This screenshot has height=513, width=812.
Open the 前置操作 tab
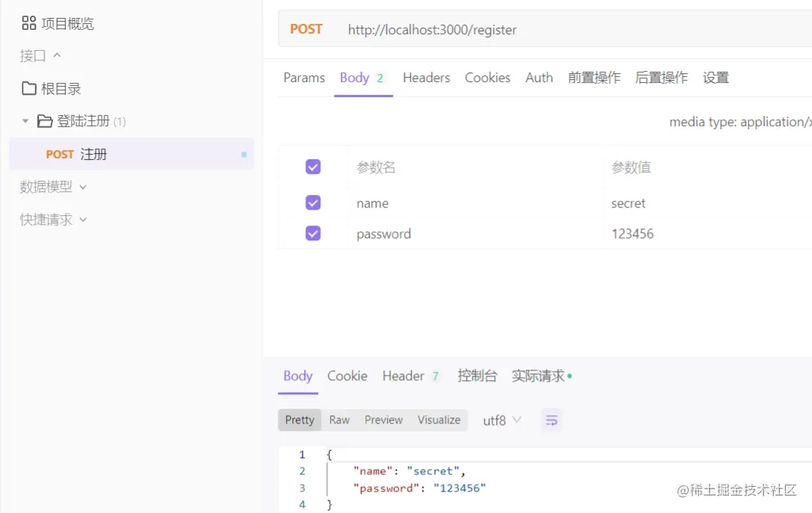coord(594,78)
